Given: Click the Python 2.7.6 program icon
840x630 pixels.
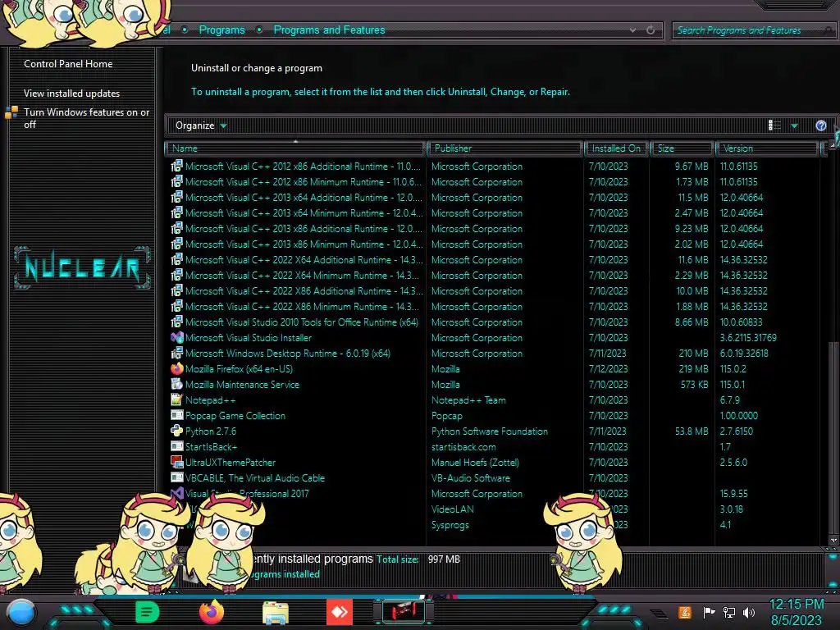Looking at the screenshot, I should point(177,431).
